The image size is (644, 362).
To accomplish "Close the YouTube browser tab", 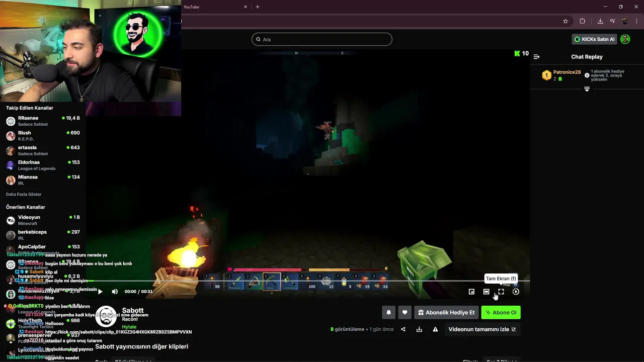I will tap(246, 7).
